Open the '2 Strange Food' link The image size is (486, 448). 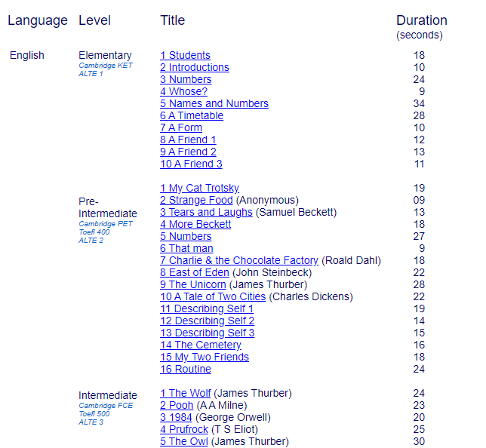click(x=196, y=200)
